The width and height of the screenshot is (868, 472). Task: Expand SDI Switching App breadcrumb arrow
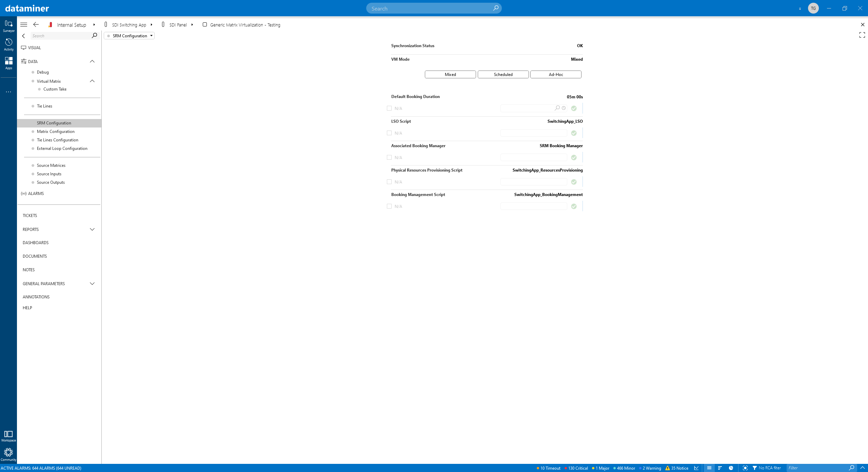(x=152, y=25)
